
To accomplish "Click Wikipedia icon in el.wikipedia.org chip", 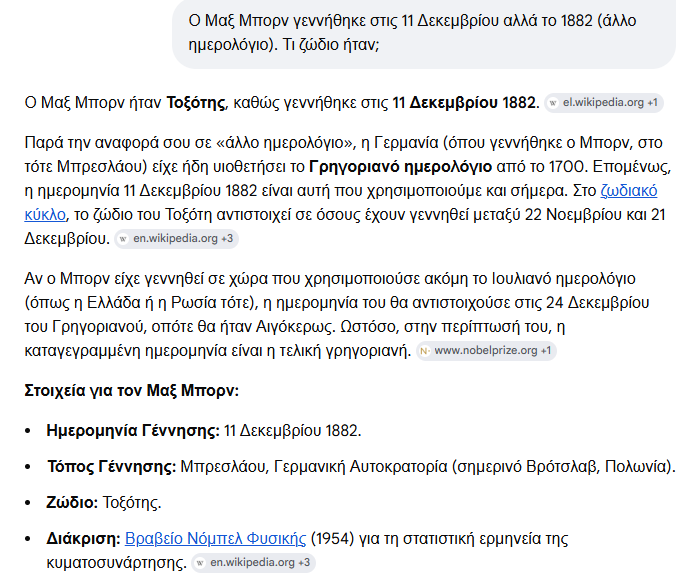I will [553, 103].
